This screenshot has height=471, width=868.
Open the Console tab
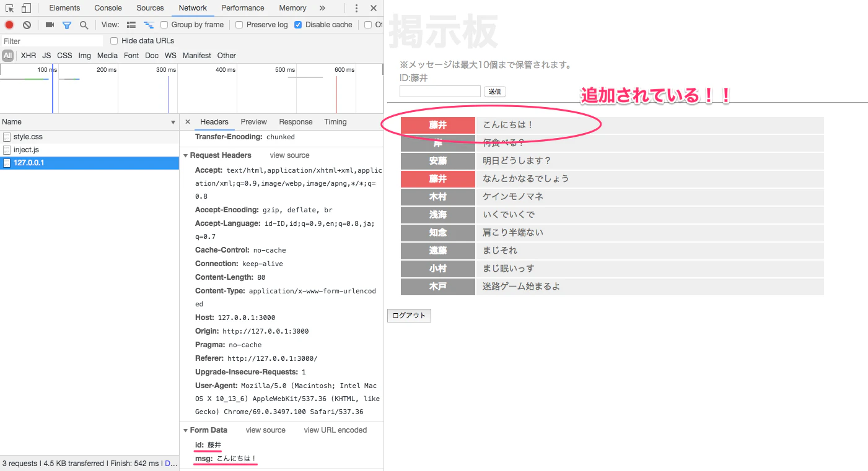point(108,8)
